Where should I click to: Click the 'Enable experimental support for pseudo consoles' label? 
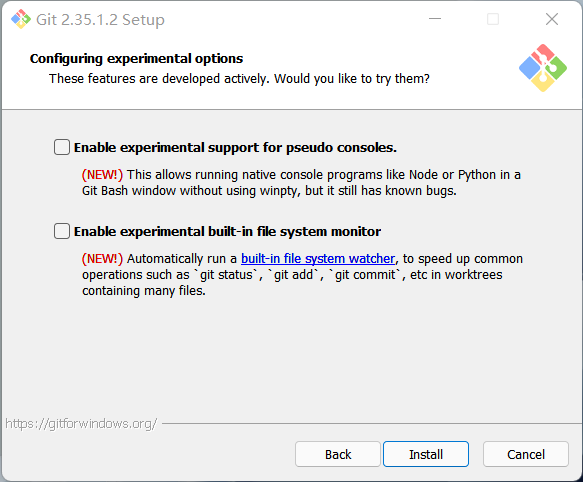click(235, 148)
